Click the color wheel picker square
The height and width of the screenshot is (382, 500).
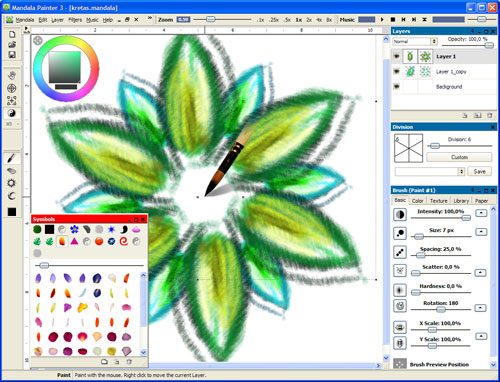[x=65, y=67]
